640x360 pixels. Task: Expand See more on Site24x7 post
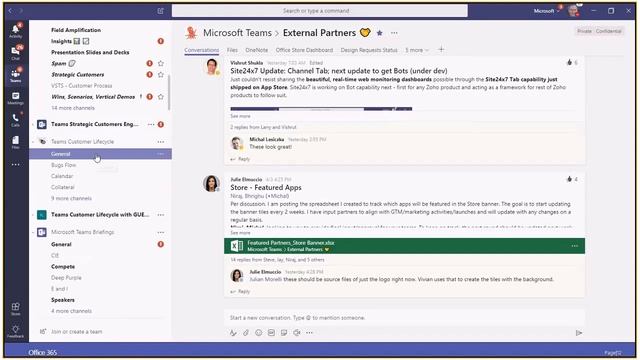coord(240,116)
